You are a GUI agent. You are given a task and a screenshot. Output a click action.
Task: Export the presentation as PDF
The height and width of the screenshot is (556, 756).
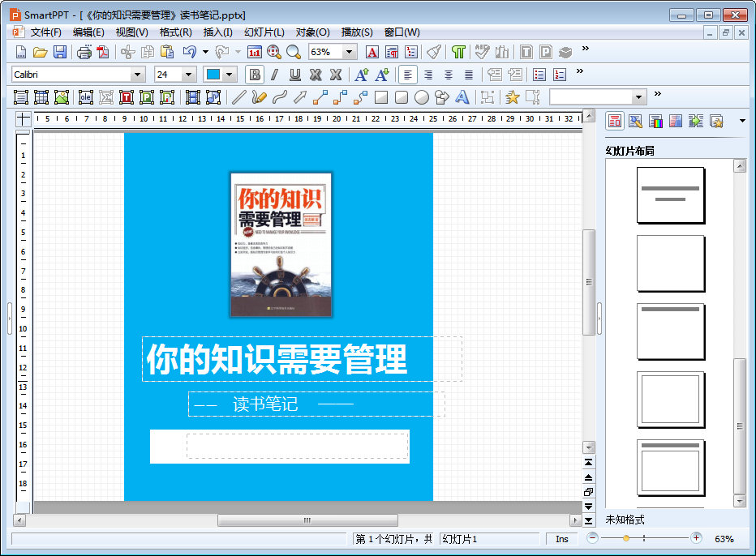click(103, 52)
